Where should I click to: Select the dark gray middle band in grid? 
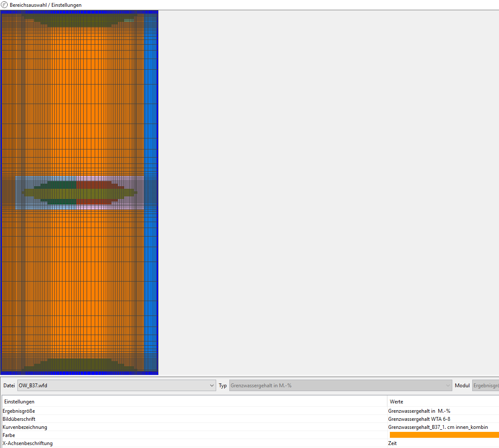coord(76,192)
